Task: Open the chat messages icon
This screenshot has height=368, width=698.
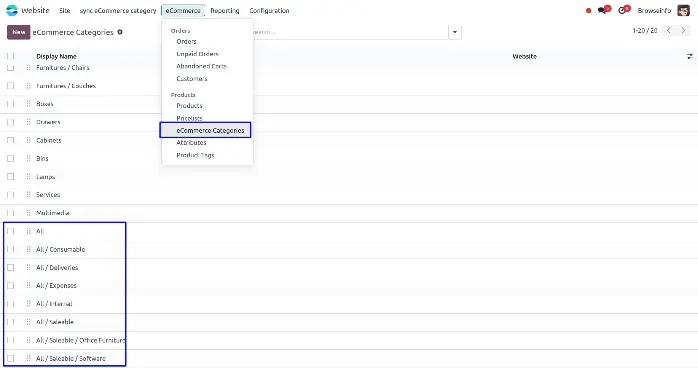Action: pos(603,10)
